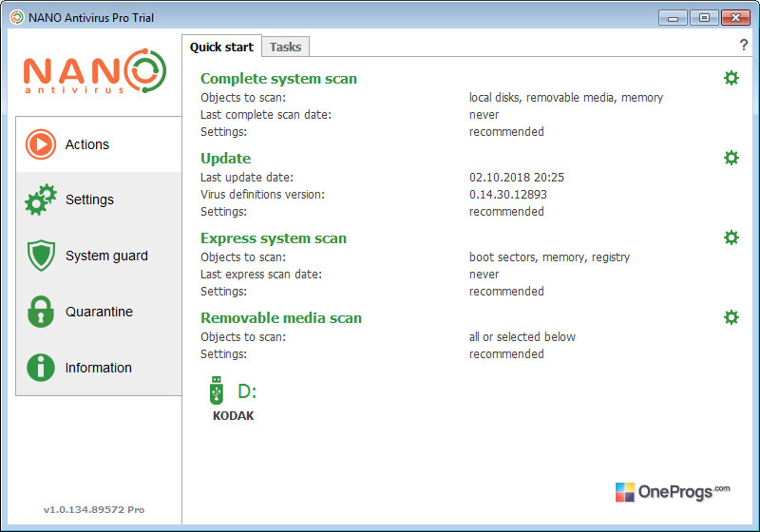This screenshot has width=760, height=532.
Task: Click 'never' value for express scan date
Action: pyautogui.click(x=484, y=275)
